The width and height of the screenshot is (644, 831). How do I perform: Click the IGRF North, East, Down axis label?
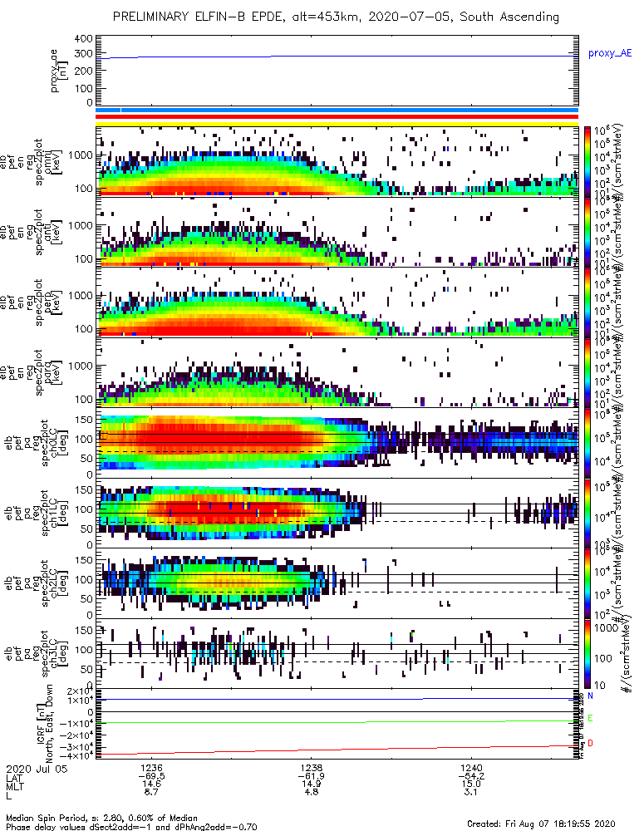[45, 723]
